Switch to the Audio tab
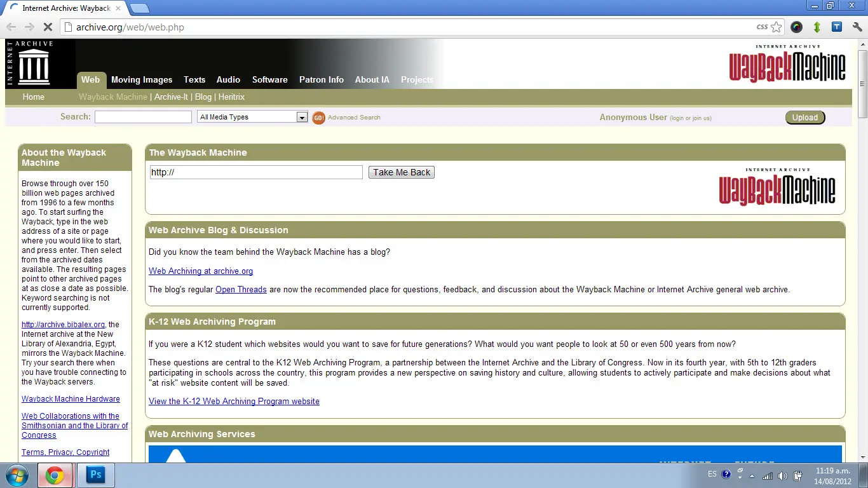This screenshot has width=868, height=488. [x=228, y=80]
